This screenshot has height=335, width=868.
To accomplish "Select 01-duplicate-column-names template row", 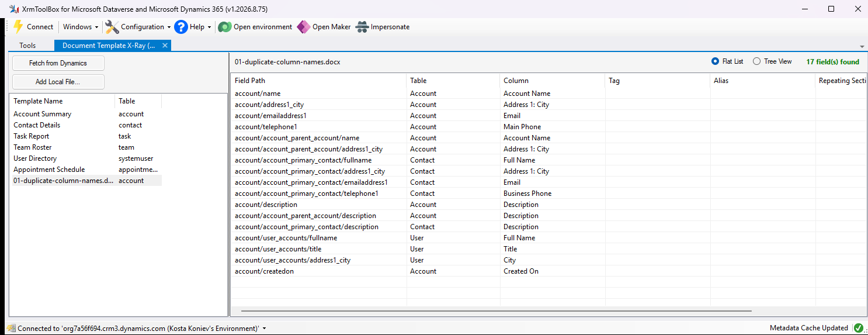I will (x=85, y=181).
